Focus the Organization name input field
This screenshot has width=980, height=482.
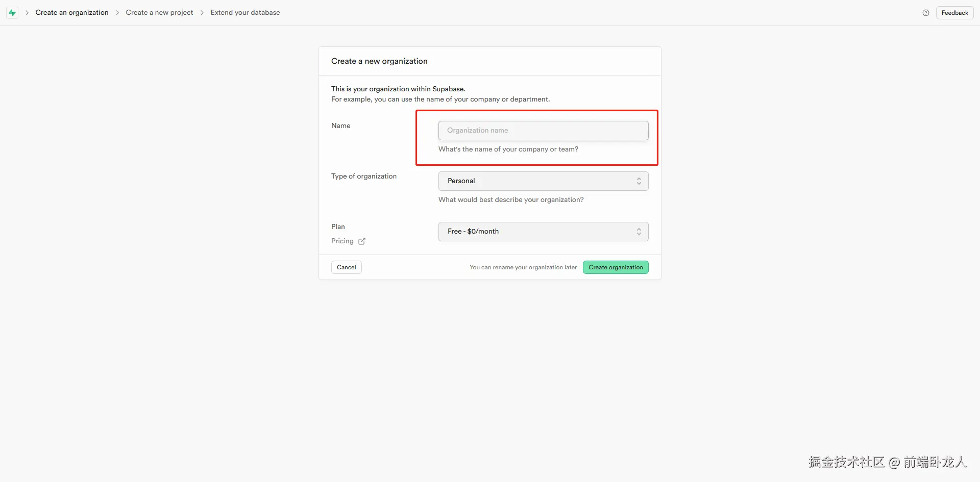pyautogui.click(x=543, y=131)
